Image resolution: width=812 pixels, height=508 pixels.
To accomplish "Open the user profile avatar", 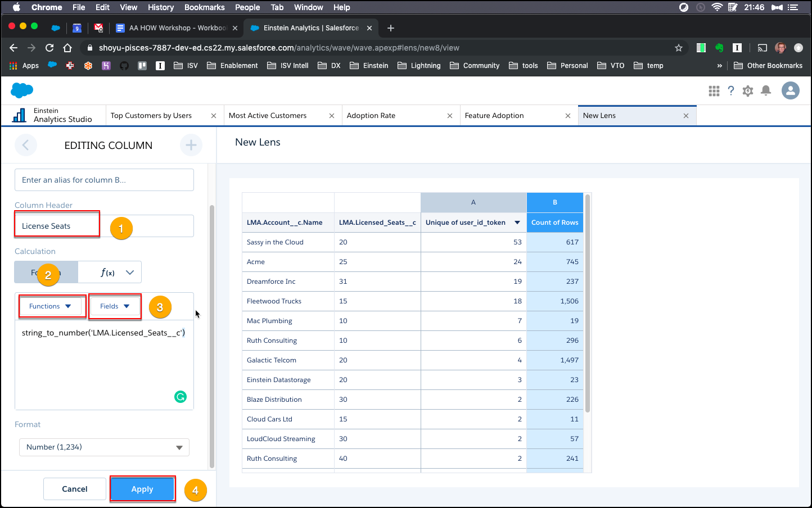I will tap(791, 90).
